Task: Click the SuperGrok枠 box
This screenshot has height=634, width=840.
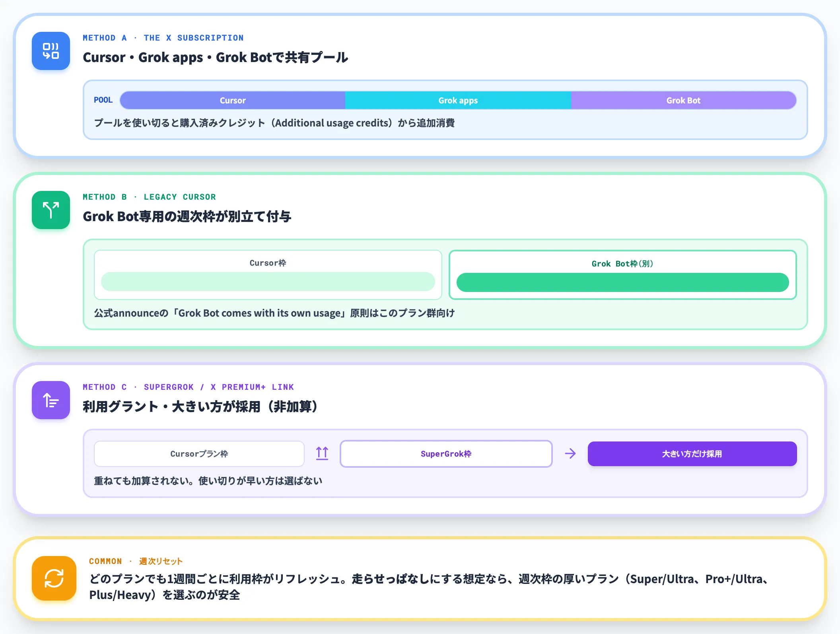Action: pos(446,454)
